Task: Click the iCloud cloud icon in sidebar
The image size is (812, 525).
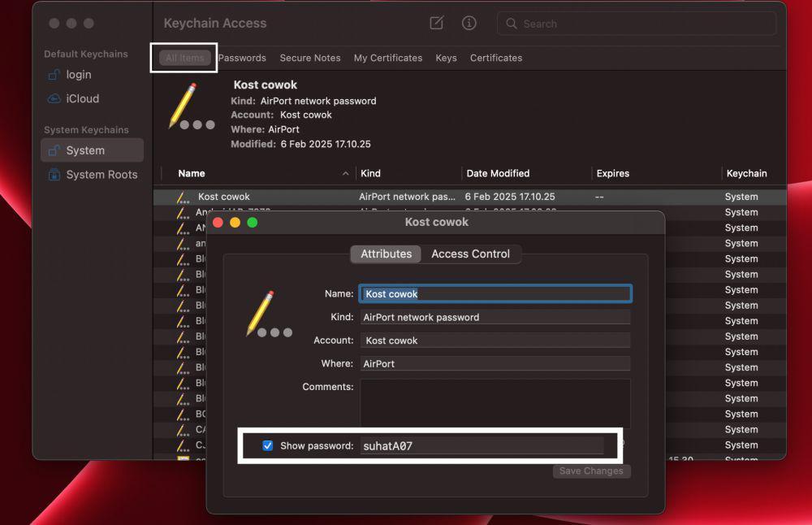Action: (x=54, y=98)
